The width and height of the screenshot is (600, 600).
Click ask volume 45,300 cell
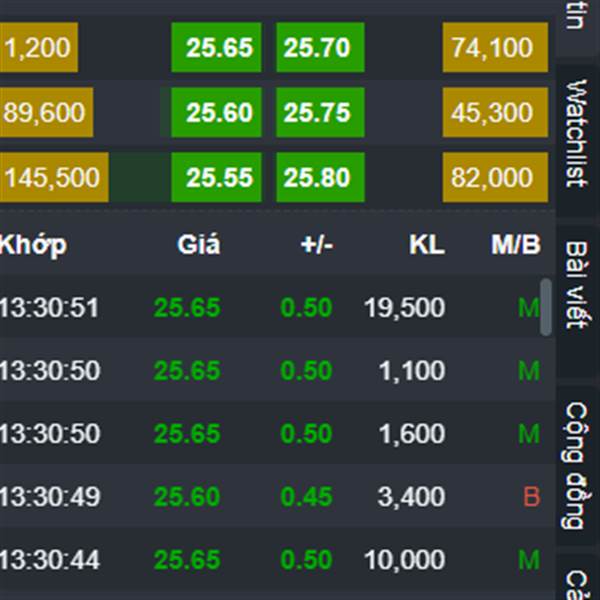tap(495, 112)
